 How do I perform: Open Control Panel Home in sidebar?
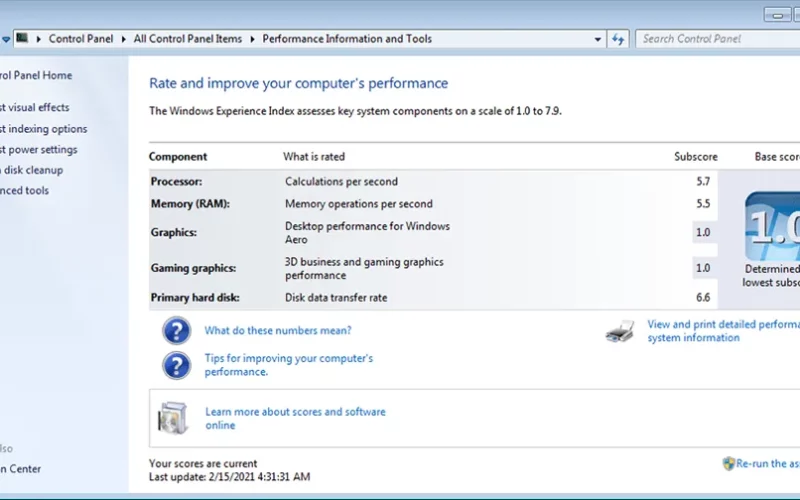(36, 75)
